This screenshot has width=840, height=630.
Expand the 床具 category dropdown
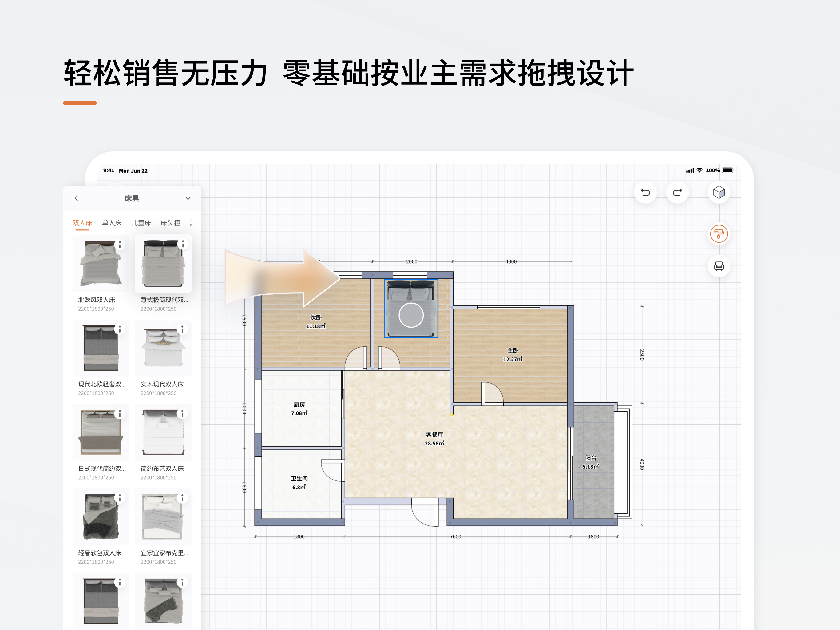[x=188, y=198]
